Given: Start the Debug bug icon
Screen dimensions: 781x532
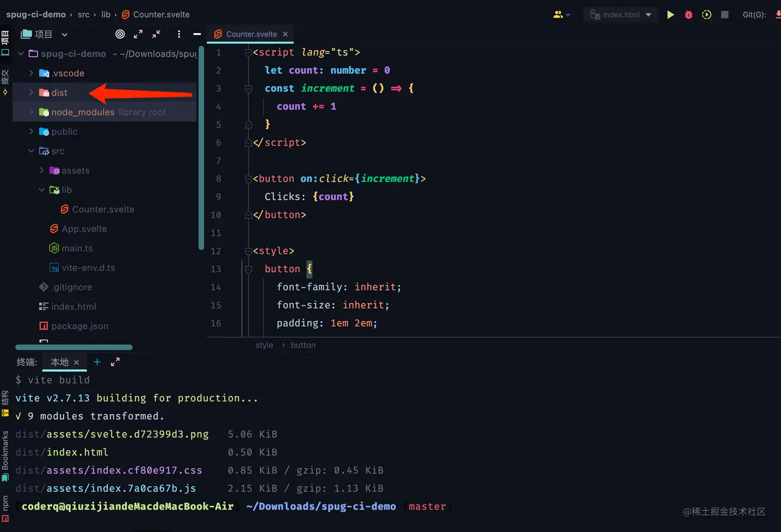Looking at the screenshot, I should 689,14.
